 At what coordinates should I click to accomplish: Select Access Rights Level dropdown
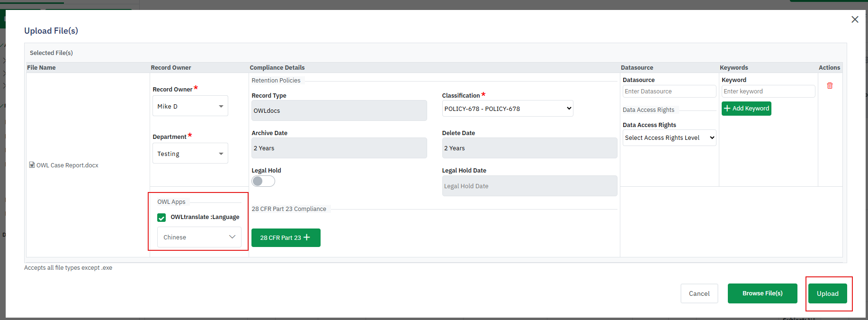click(x=669, y=138)
